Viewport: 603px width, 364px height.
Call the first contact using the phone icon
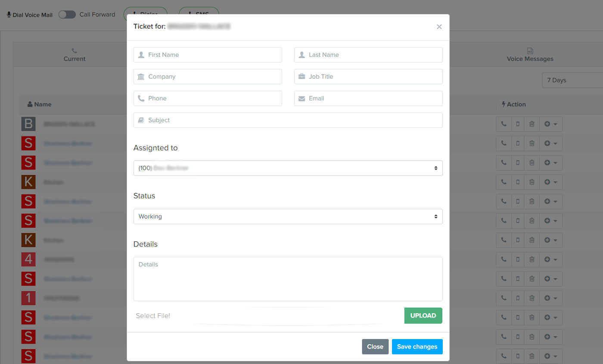504,124
